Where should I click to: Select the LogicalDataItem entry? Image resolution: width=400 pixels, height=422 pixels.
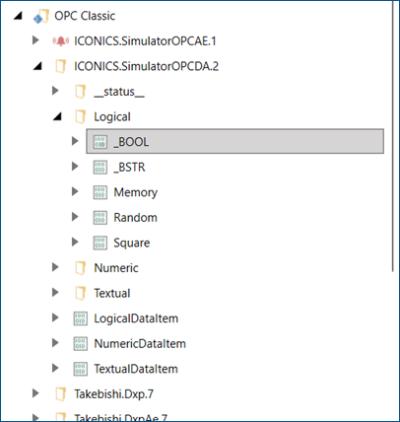click(136, 319)
